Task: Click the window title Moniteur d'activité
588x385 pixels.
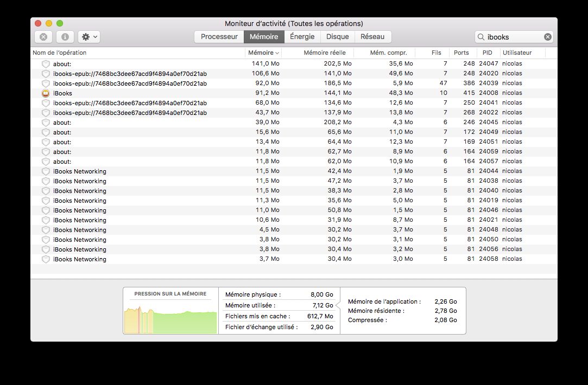Action: (294, 24)
